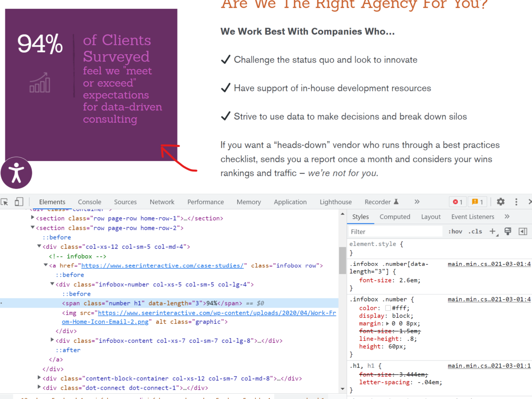This screenshot has width=532, height=399.
Task: Open DevTools settings with the gear icon
Action: (x=500, y=202)
